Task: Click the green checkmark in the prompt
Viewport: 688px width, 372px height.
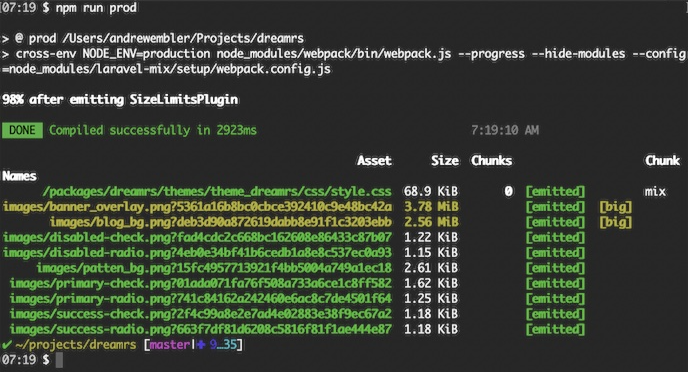Action: pos(7,345)
